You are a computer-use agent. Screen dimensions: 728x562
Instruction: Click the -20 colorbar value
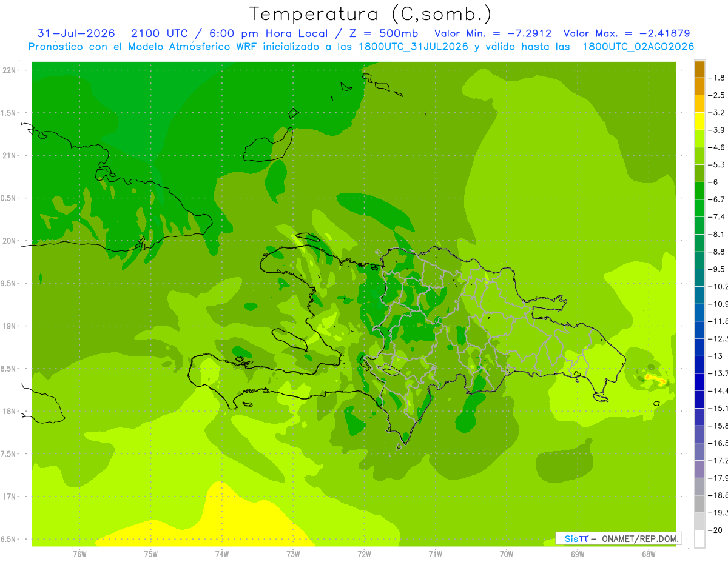point(715,529)
